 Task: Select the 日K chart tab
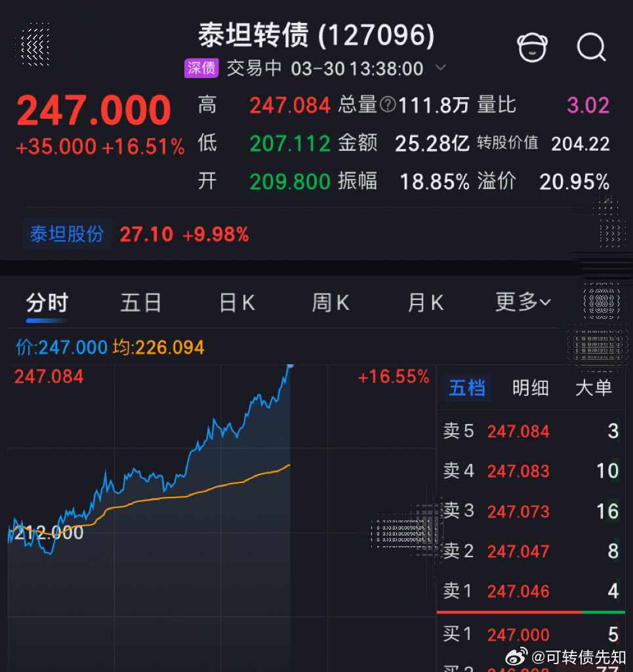(x=237, y=303)
